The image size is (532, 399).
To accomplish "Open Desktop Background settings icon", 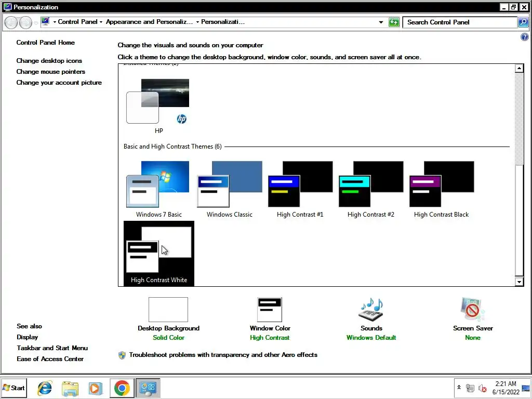I will point(168,310).
